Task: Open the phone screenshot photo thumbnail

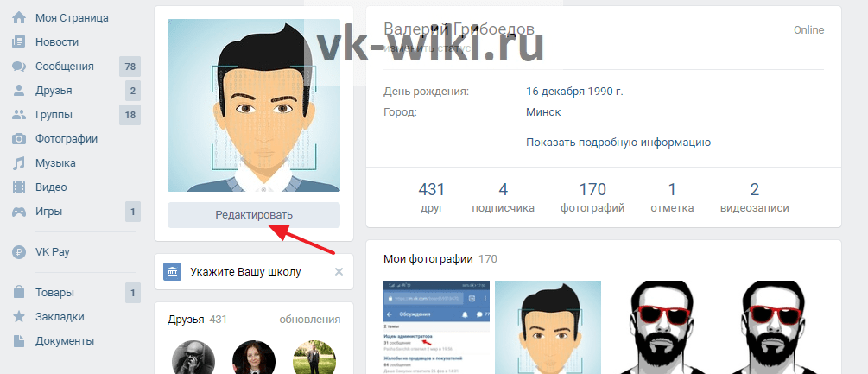Action: point(437,327)
